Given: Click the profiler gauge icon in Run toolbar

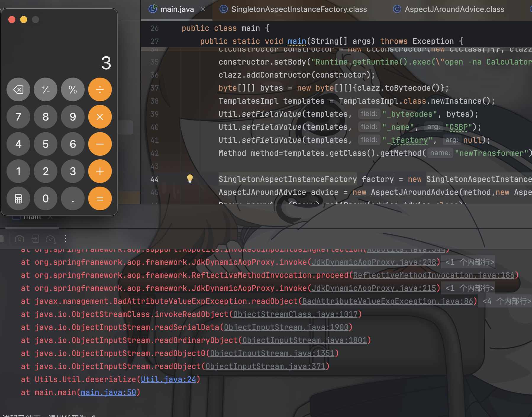Looking at the screenshot, I should click(51, 239).
